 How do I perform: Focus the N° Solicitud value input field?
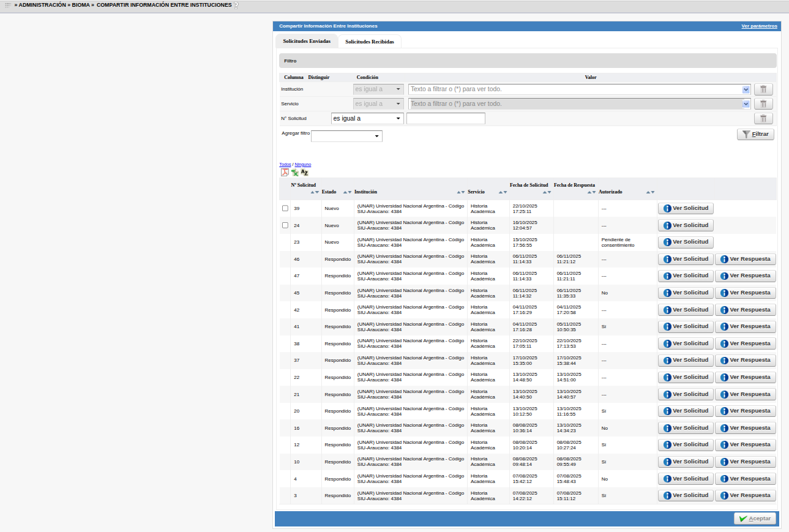coord(446,119)
